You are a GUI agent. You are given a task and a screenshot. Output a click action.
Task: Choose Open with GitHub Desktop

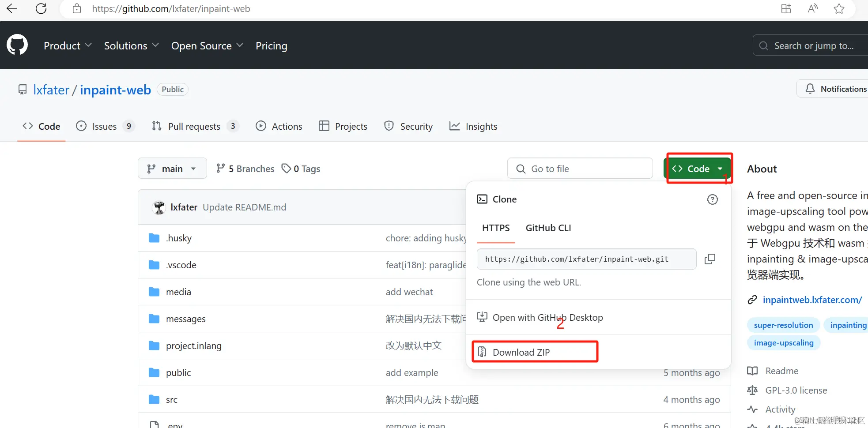[x=540, y=317]
